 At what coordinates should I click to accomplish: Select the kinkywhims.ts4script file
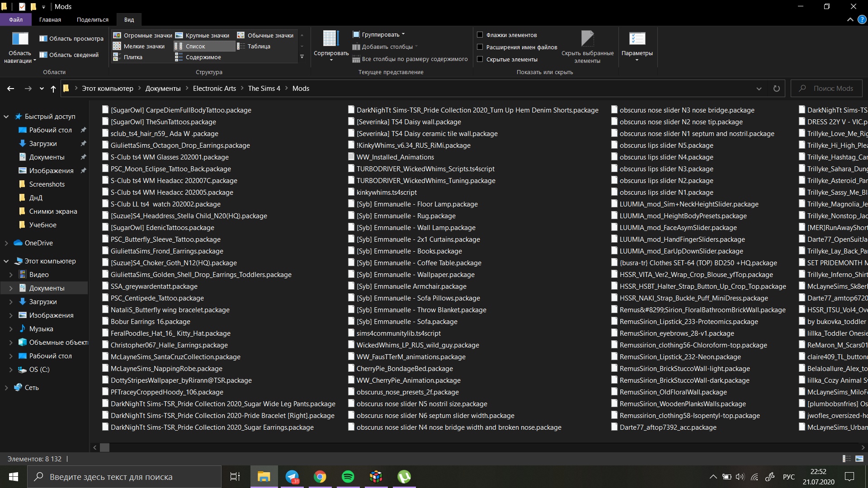point(387,192)
